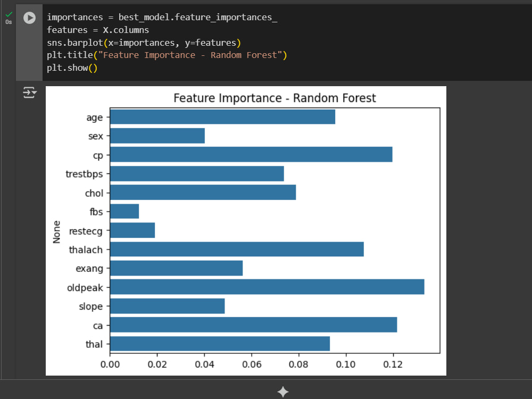
Task: Click the Gemini sparkle icon below cell
Action: click(x=283, y=392)
